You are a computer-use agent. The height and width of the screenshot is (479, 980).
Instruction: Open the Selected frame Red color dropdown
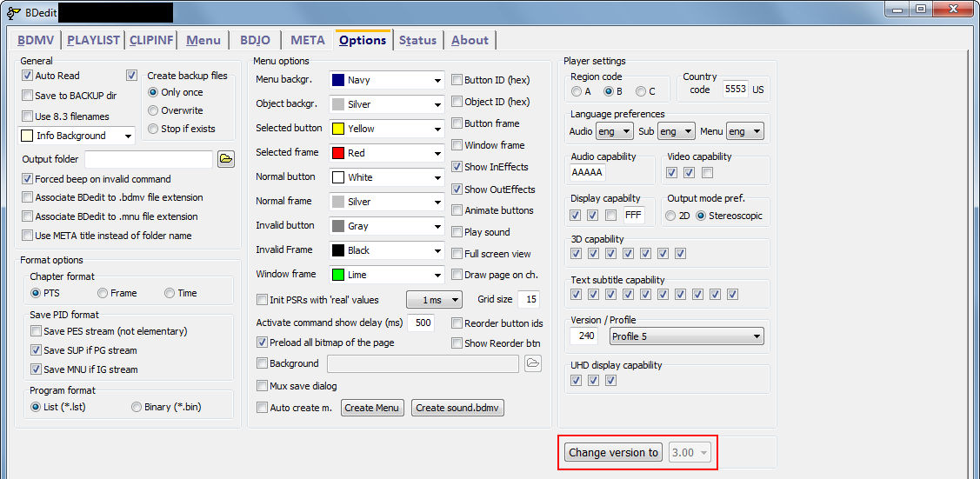[x=387, y=153]
